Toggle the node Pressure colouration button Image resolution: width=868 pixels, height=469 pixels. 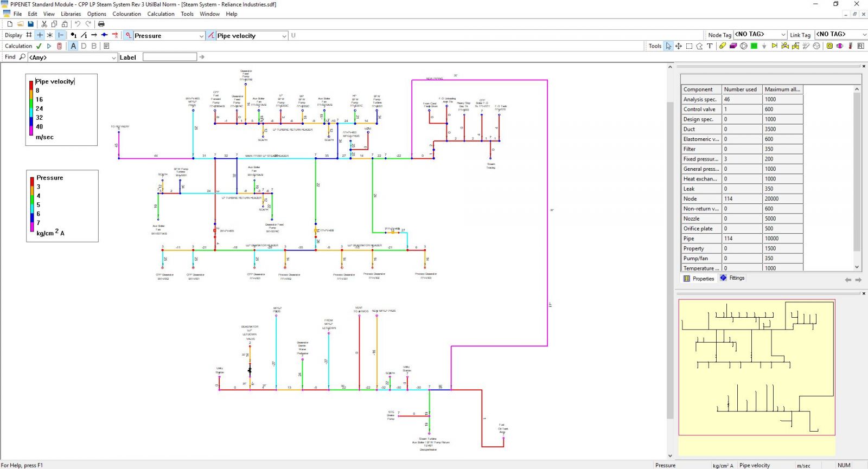click(x=128, y=35)
